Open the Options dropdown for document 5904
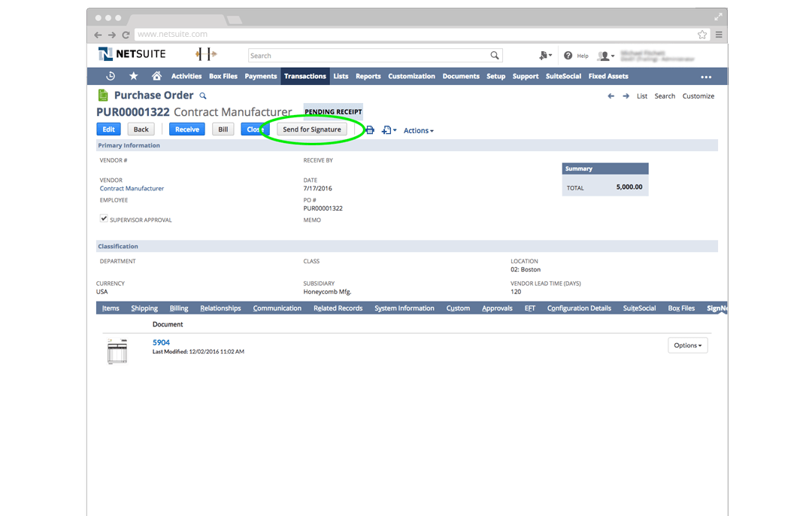Viewport: 812px width, 516px height. (688, 345)
